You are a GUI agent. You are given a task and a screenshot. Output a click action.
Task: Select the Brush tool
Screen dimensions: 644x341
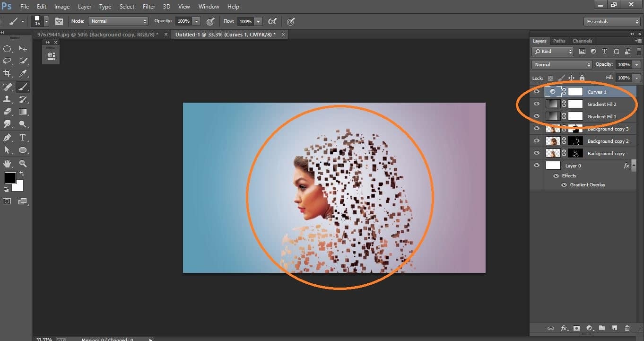coord(23,87)
